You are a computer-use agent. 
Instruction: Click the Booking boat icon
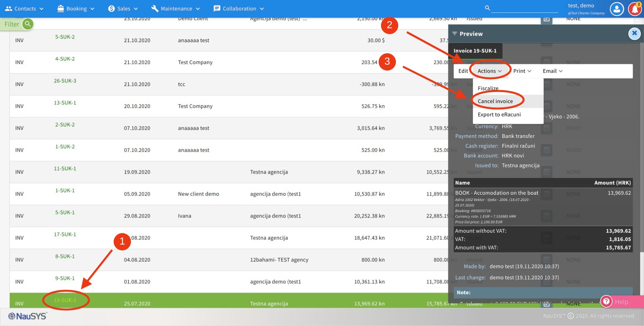click(x=61, y=9)
